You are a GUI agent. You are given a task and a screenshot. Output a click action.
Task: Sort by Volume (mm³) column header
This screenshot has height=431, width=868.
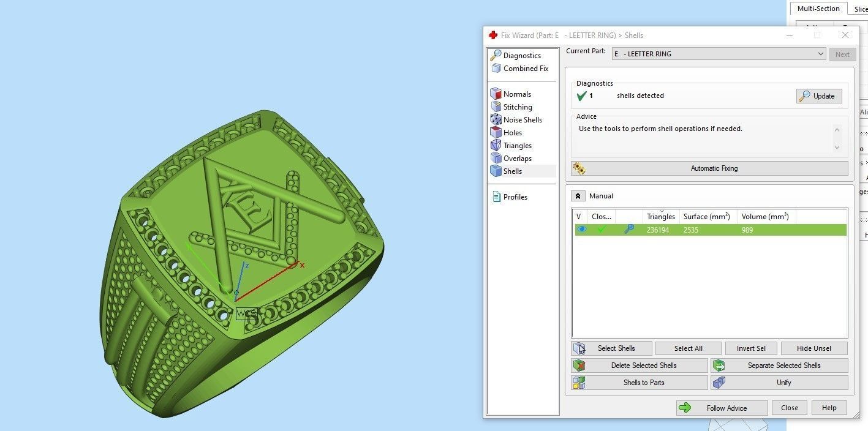(766, 217)
